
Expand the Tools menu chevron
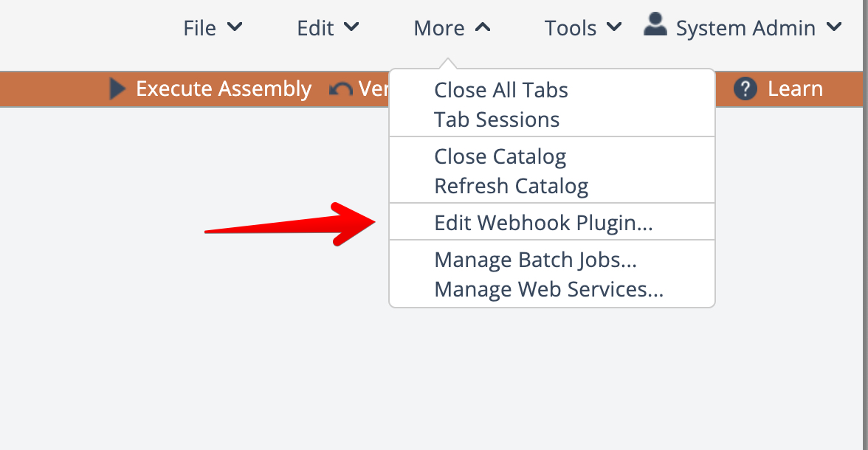(x=613, y=28)
